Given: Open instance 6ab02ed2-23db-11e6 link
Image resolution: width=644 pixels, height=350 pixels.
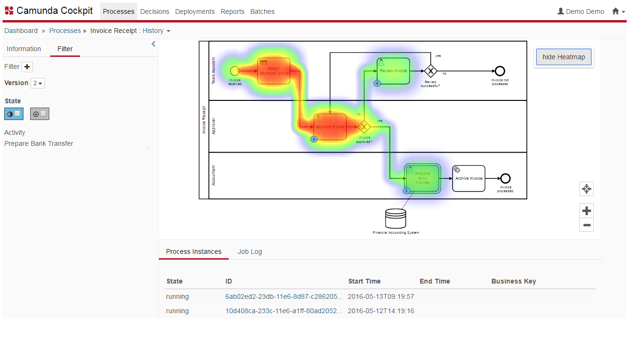Looking at the screenshot, I should pos(284,296).
